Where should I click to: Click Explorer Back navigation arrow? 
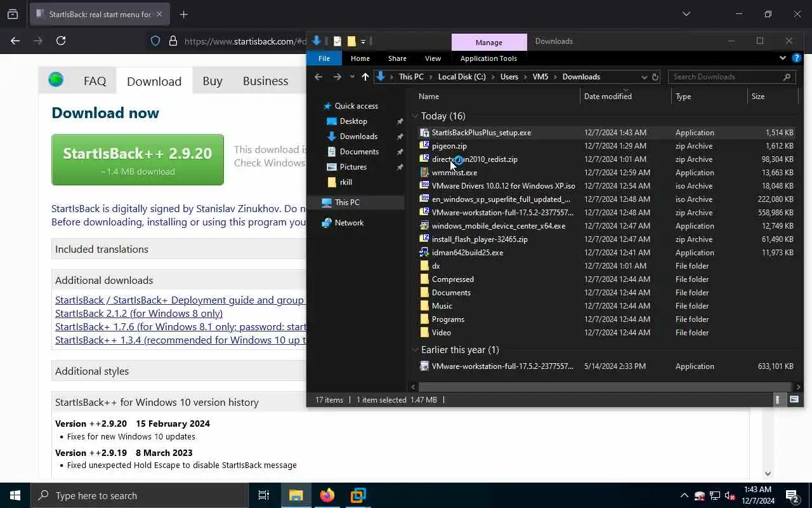coord(318,77)
